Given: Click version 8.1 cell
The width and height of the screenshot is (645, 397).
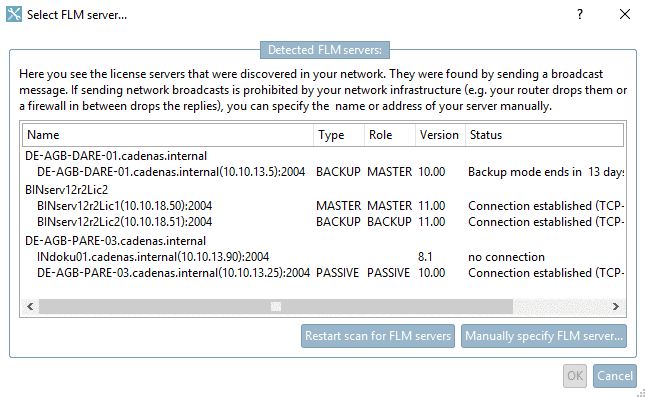Looking at the screenshot, I should (425, 257).
